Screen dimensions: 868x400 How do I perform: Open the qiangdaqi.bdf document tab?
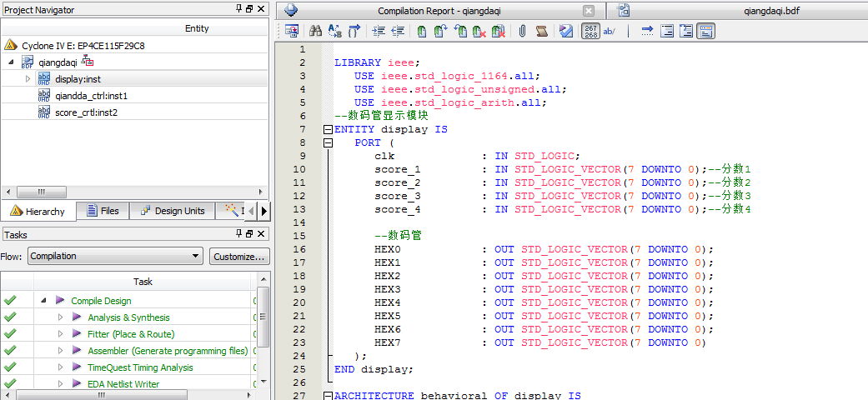pos(746,11)
